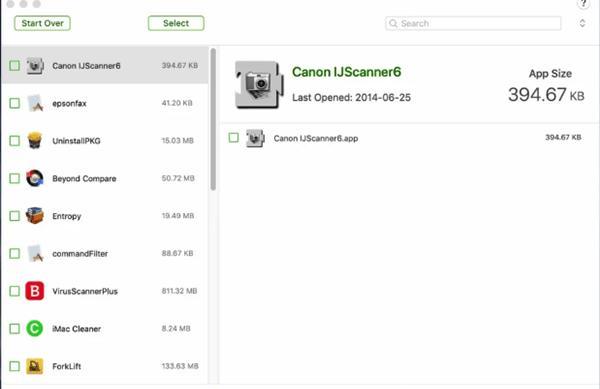The image size is (600, 389).
Task: Click the app list vertical scrollbar
Action: [213, 119]
